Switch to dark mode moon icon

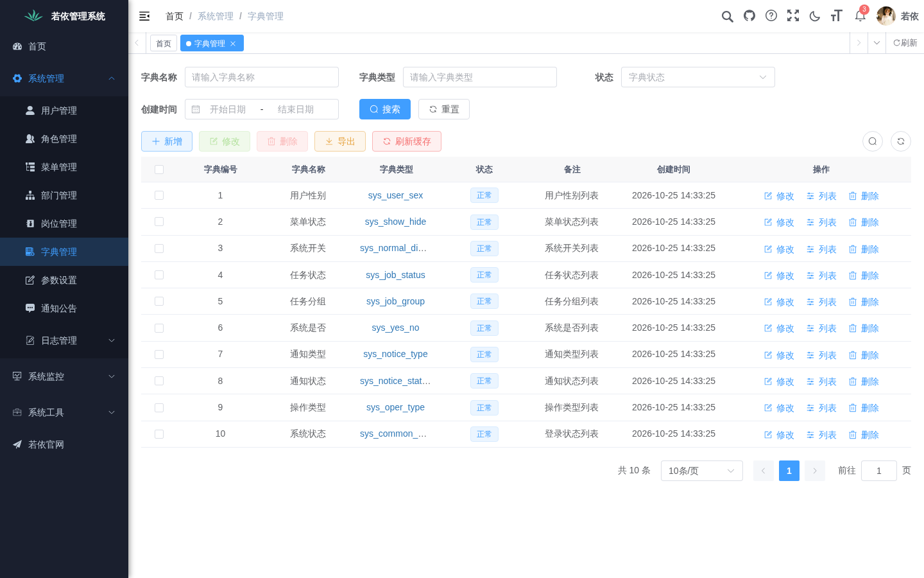(815, 16)
